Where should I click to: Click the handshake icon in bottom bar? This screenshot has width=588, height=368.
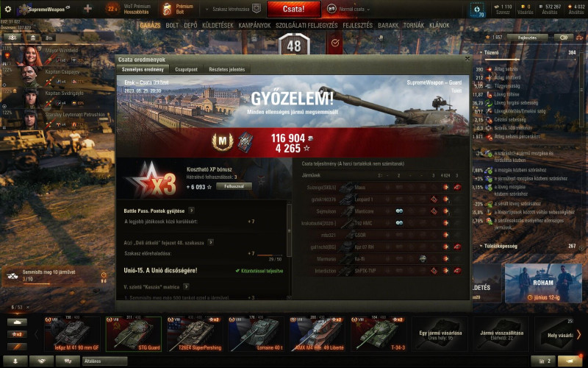[x=42, y=361]
